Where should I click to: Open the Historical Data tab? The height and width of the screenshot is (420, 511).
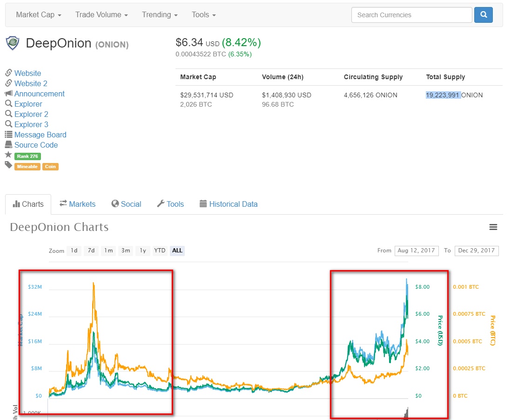(229, 204)
